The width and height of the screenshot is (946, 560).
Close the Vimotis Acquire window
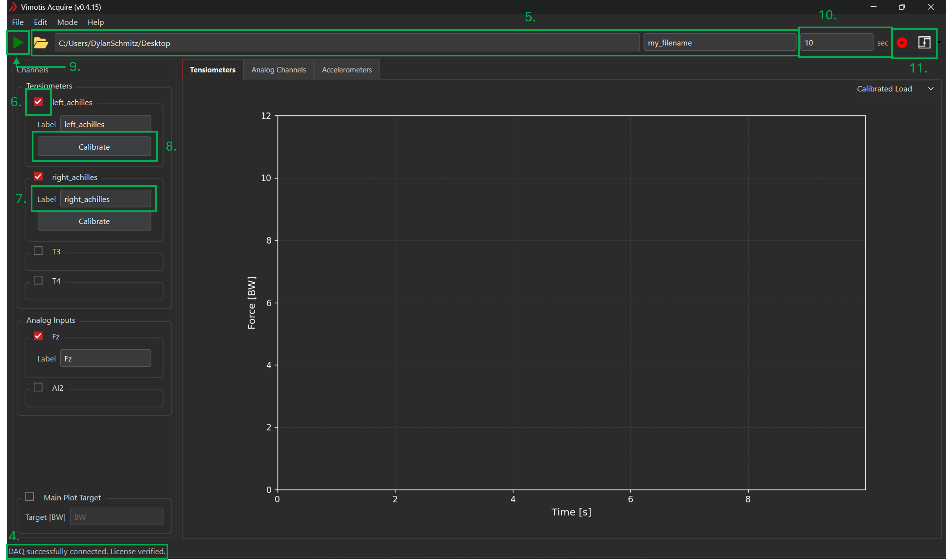pyautogui.click(x=930, y=7)
